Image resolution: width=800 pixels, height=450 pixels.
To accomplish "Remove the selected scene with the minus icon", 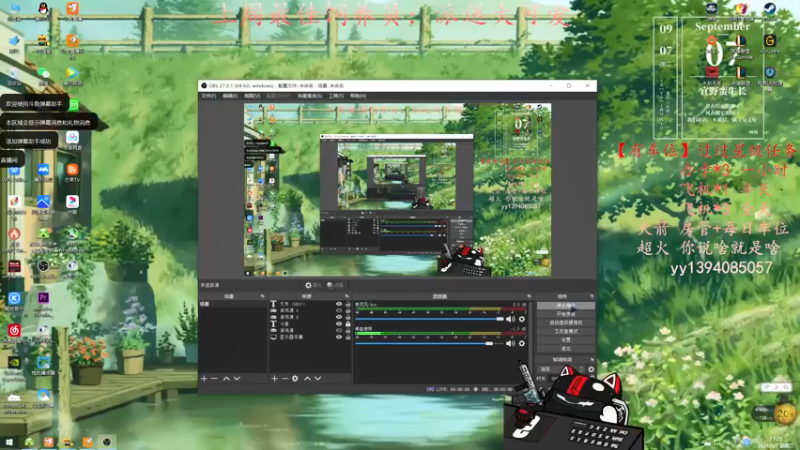I will click(214, 379).
